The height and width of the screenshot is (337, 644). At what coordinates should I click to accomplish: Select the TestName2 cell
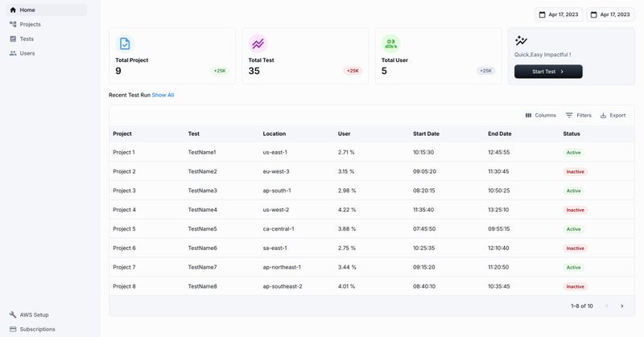[x=203, y=171]
